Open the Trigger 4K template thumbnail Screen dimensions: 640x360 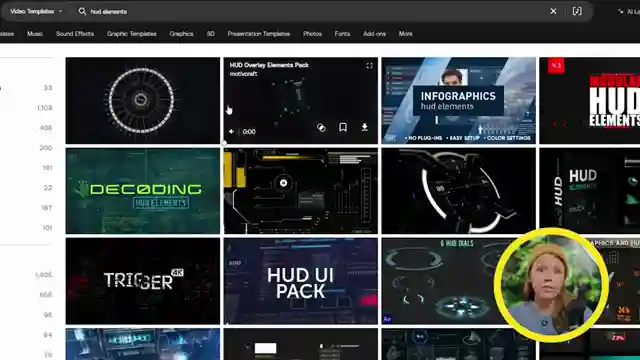142,281
